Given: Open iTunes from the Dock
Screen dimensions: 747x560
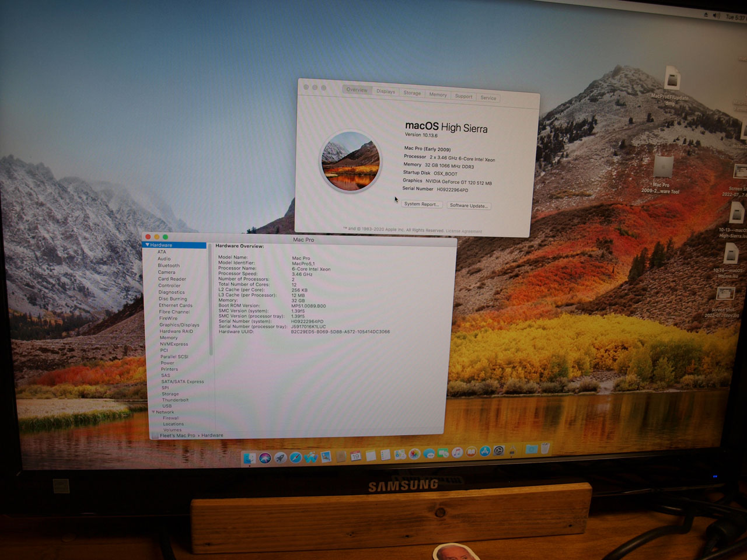Looking at the screenshot, I should click(x=457, y=452).
